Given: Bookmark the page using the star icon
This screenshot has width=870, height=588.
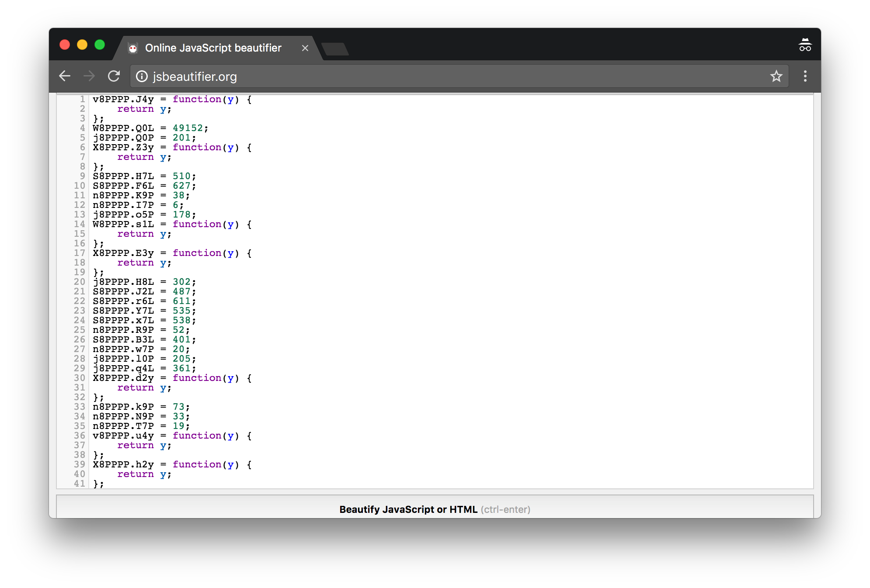Looking at the screenshot, I should coord(776,76).
